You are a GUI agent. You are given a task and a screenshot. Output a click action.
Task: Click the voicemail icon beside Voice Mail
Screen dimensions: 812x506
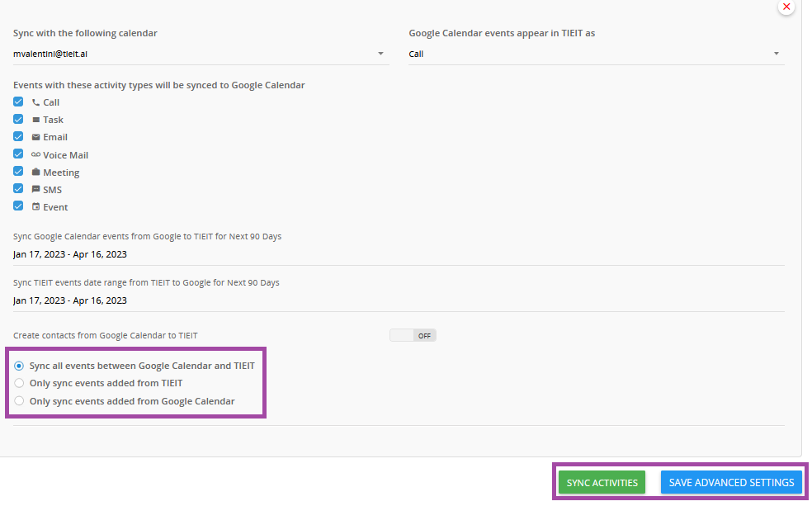[35, 154]
